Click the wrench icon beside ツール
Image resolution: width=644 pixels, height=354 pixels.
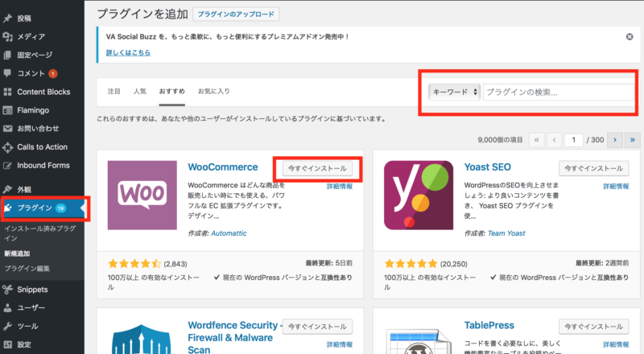(7, 326)
